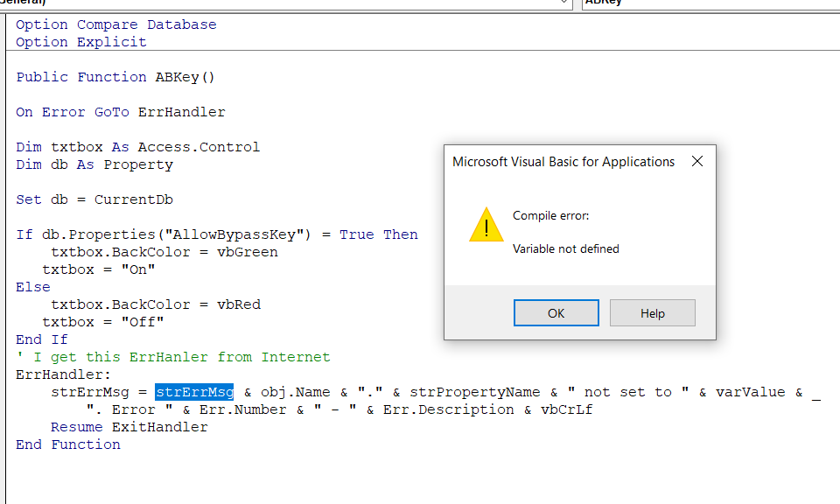Click the highlighted strErrMsg variable
The image size is (840, 504).
click(x=194, y=392)
